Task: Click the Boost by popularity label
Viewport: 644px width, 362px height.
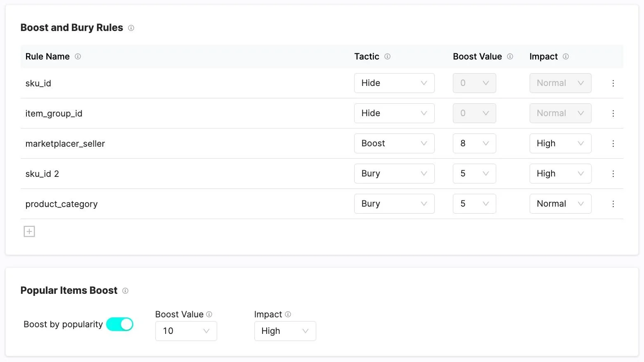Action: 63,324
